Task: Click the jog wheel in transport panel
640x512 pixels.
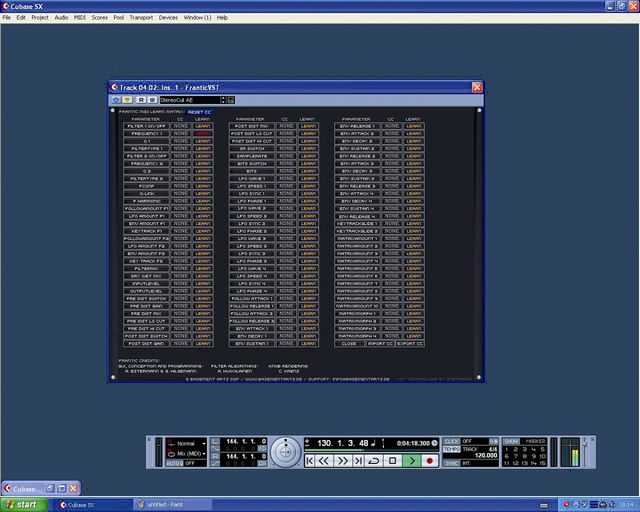Action: 286,452
